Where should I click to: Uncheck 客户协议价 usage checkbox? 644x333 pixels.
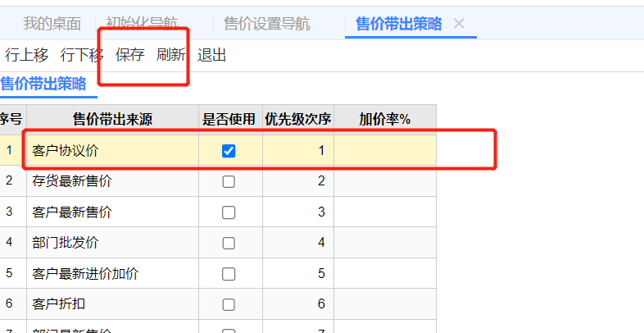point(229,151)
